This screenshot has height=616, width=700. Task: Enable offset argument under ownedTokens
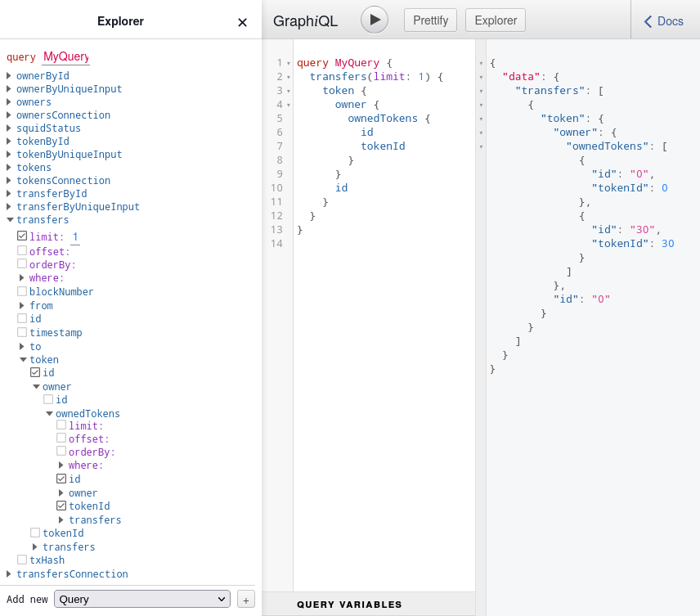(x=61, y=438)
